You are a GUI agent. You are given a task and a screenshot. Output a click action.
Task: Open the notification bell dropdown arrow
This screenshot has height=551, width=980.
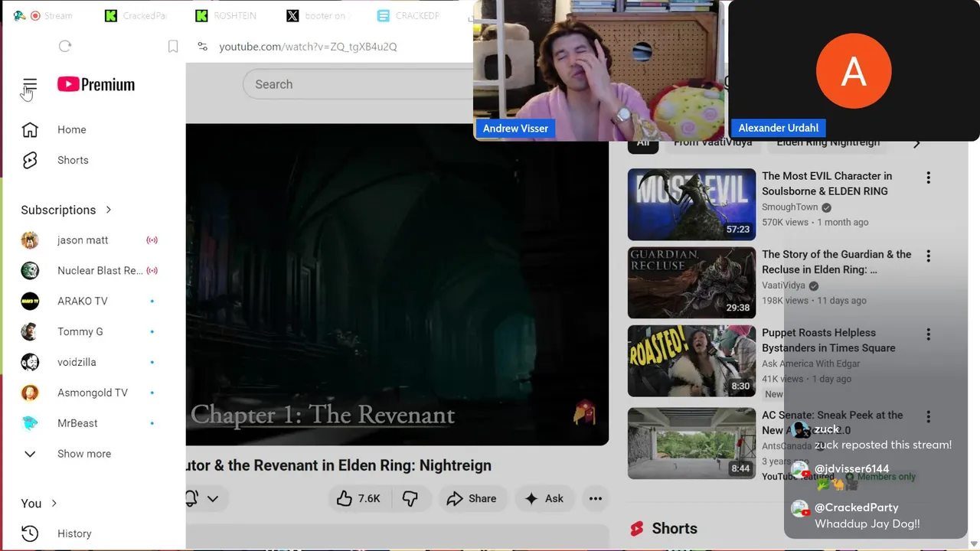213,498
